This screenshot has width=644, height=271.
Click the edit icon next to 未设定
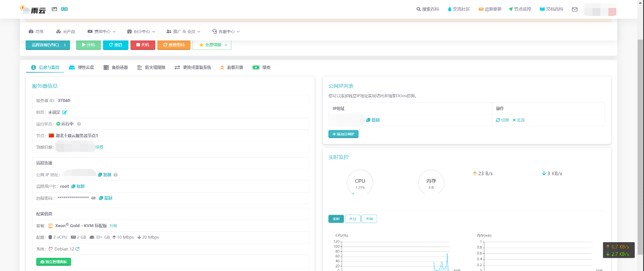[x=65, y=112]
